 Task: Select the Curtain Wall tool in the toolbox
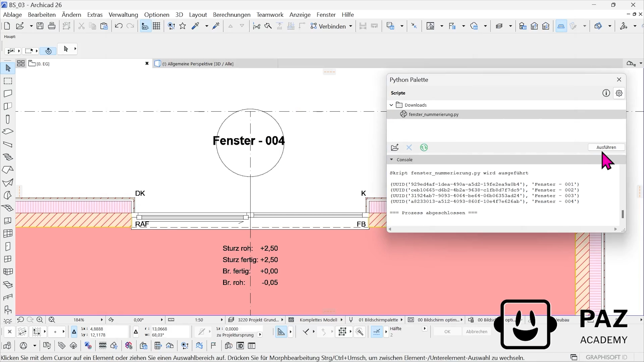click(x=8, y=234)
